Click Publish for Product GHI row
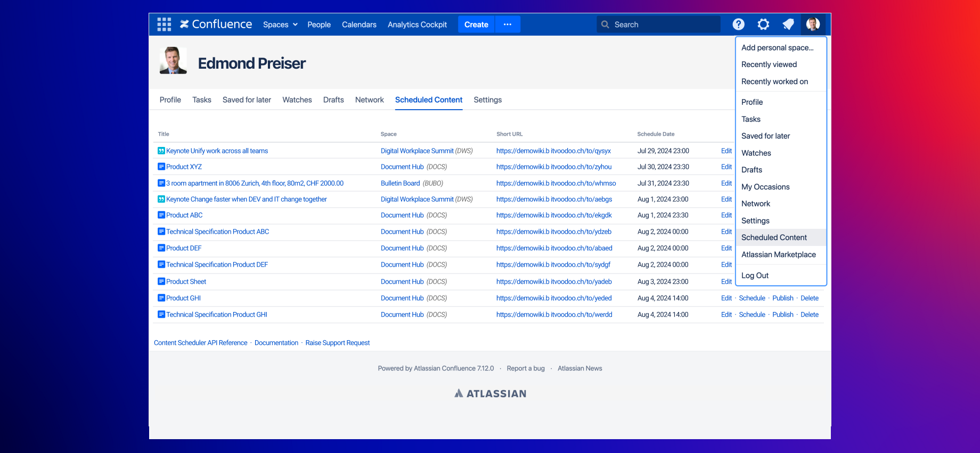This screenshot has height=453, width=980. (x=783, y=298)
